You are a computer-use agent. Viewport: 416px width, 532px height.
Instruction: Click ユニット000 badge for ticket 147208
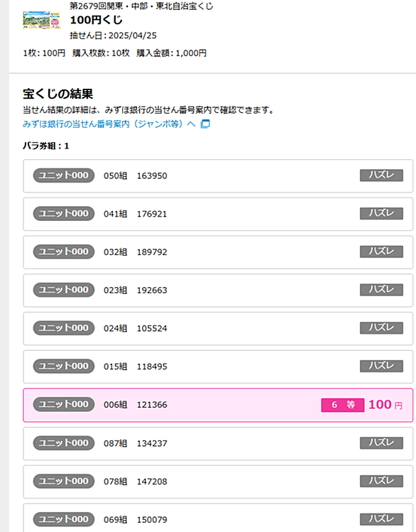coord(64,481)
